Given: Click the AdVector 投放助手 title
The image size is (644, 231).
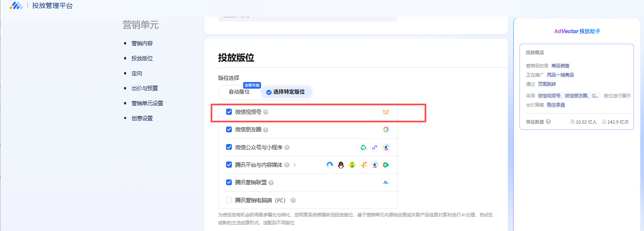Looking at the screenshot, I should 577,31.
